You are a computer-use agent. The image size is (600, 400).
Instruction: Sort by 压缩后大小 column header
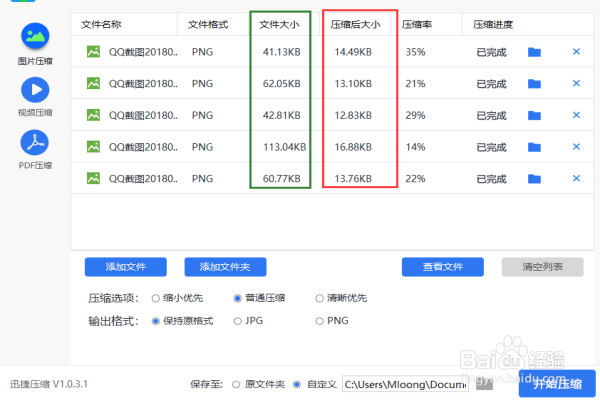coord(355,25)
